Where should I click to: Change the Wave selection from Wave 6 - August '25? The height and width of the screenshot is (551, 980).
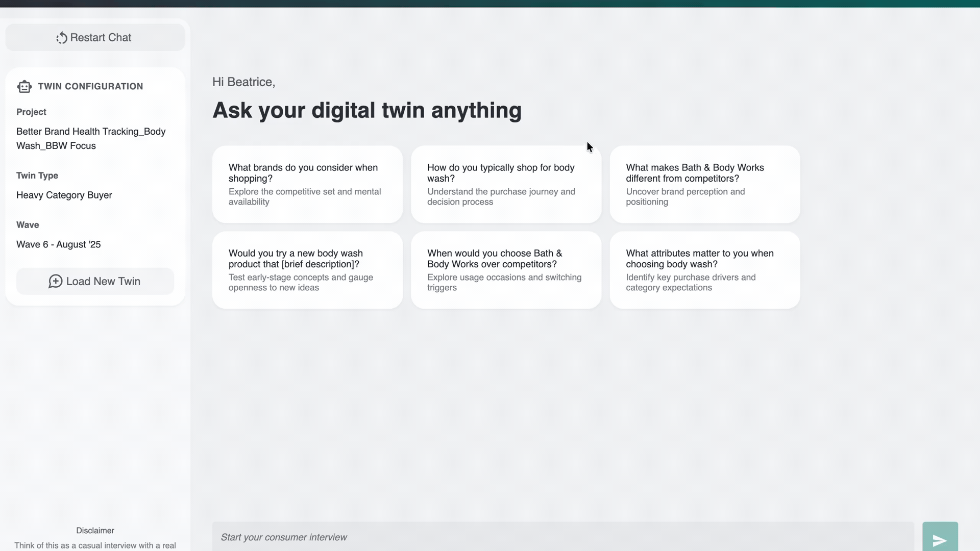coord(58,244)
